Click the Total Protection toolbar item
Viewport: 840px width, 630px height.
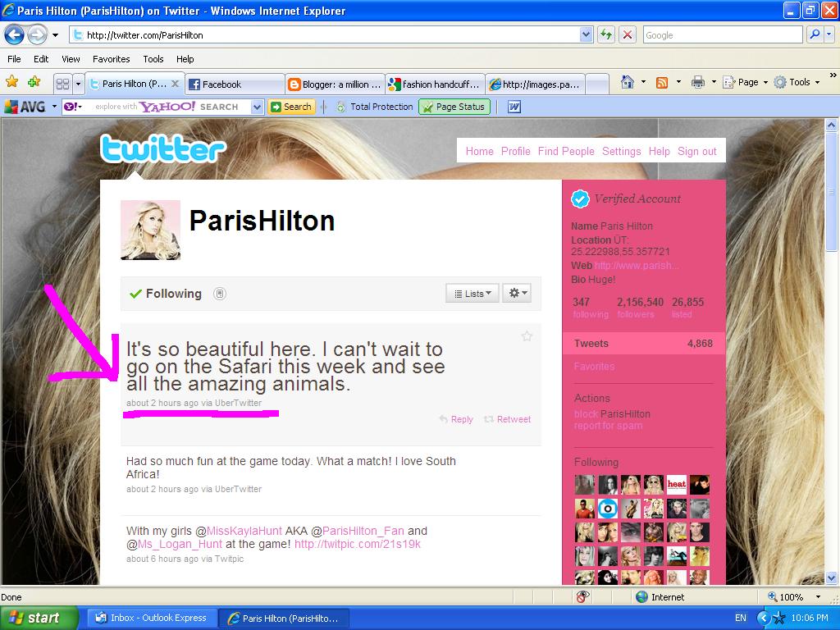tap(375, 107)
